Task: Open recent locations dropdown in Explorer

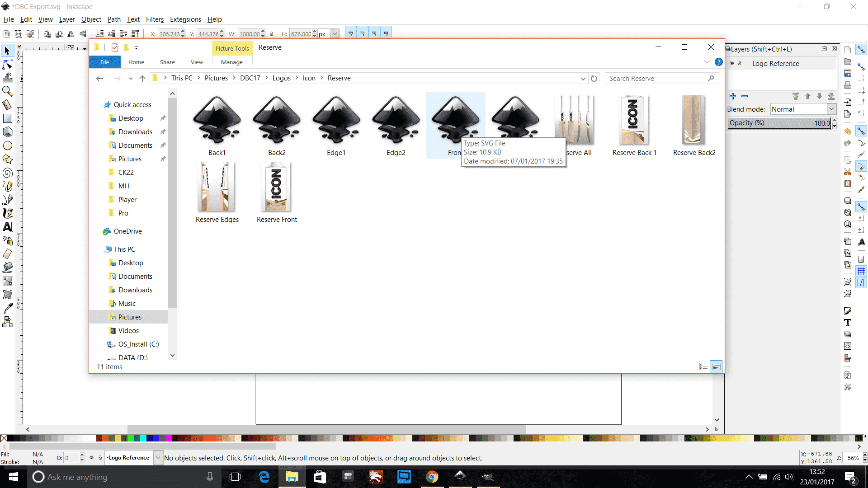Action: pyautogui.click(x=131, y=79)
